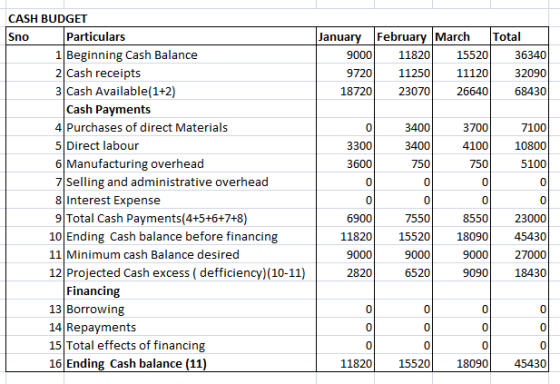
Task: Select the Cash Payments heading cell
Action: [x=190, y=109]
